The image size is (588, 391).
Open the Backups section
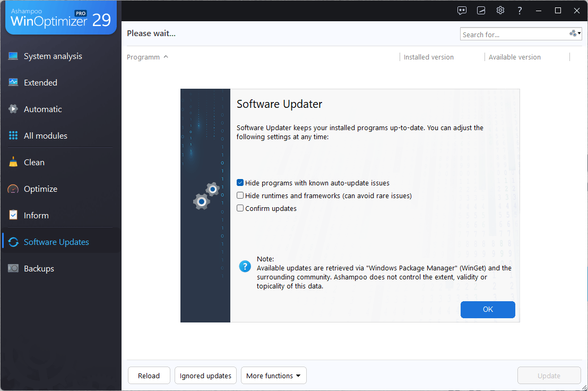(38, 268)
